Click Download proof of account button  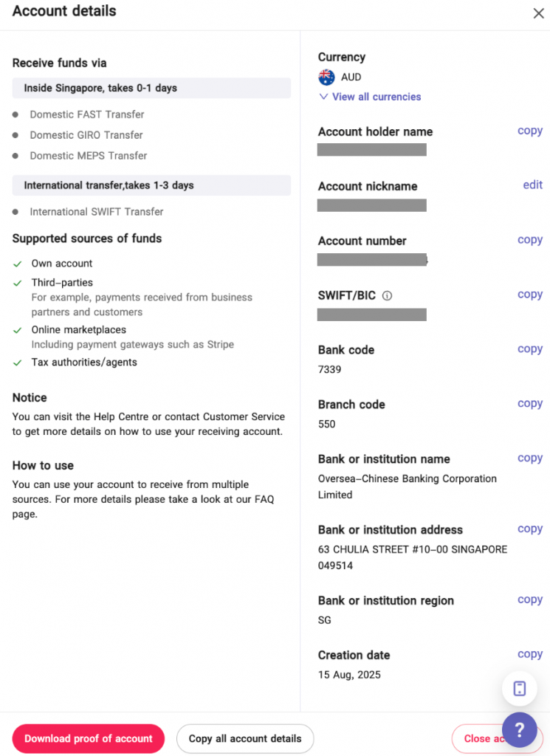89,738
